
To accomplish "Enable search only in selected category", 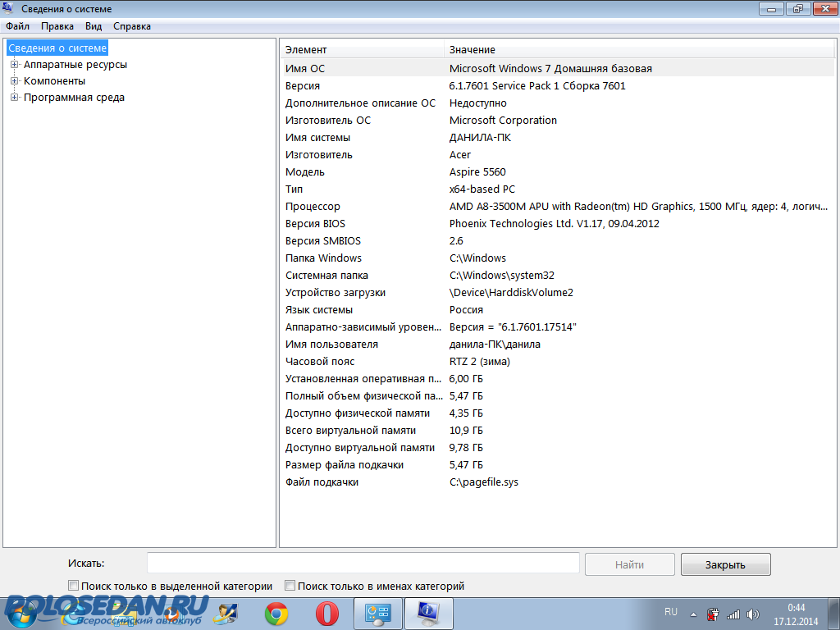I will [74, 586].
